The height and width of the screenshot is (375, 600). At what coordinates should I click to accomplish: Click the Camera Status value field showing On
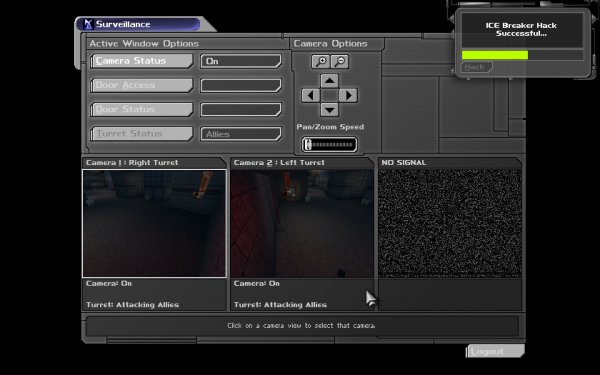tap(241, 61)
